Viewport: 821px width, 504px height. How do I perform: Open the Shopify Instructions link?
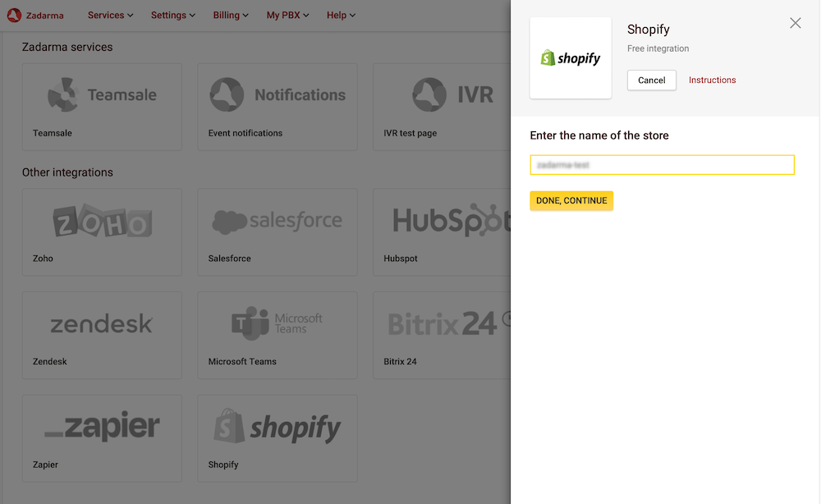pyautogui.click(x=712, y=80)
